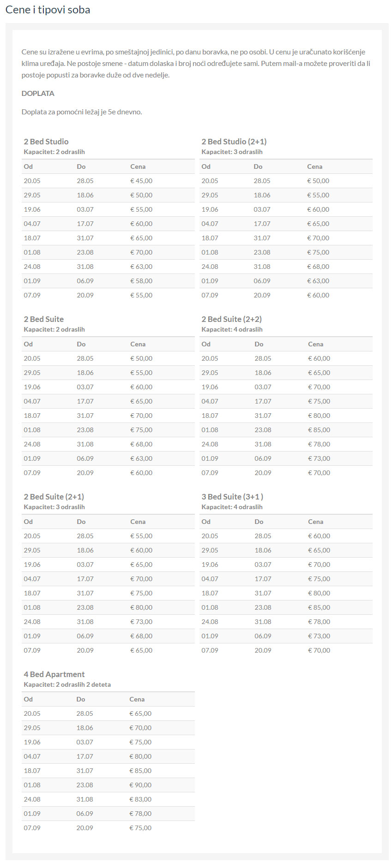392x868 pixels.
Task: Click Cena column header in 4 Bed Apartment table
Action: (137, 699)
